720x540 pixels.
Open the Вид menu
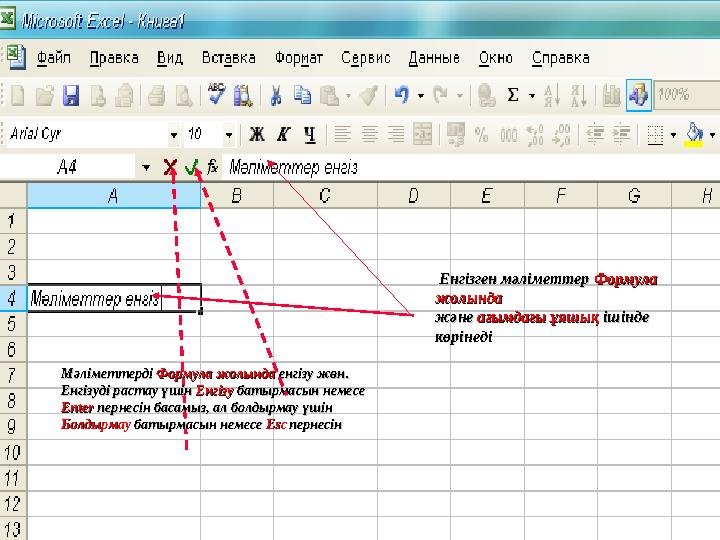click(x=170, y=58)
